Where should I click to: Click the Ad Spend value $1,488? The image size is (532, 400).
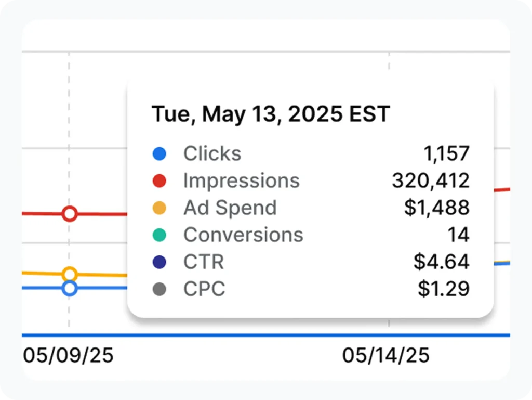tap(436, 208)
